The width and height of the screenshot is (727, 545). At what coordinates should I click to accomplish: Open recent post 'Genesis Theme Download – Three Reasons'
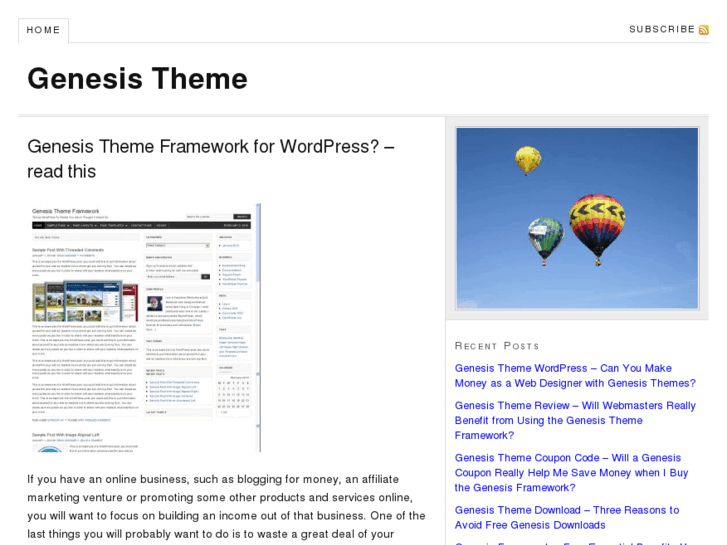(567, 518)
